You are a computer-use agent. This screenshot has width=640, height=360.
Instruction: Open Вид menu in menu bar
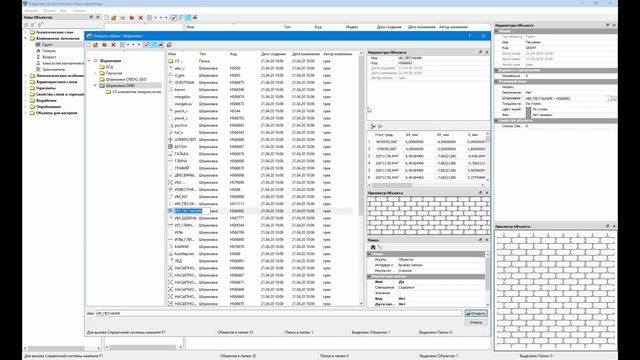pos(63,11)
